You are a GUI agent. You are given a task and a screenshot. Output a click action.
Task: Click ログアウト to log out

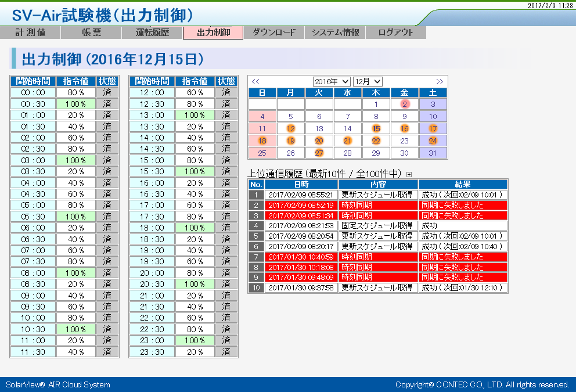[395, 33]
